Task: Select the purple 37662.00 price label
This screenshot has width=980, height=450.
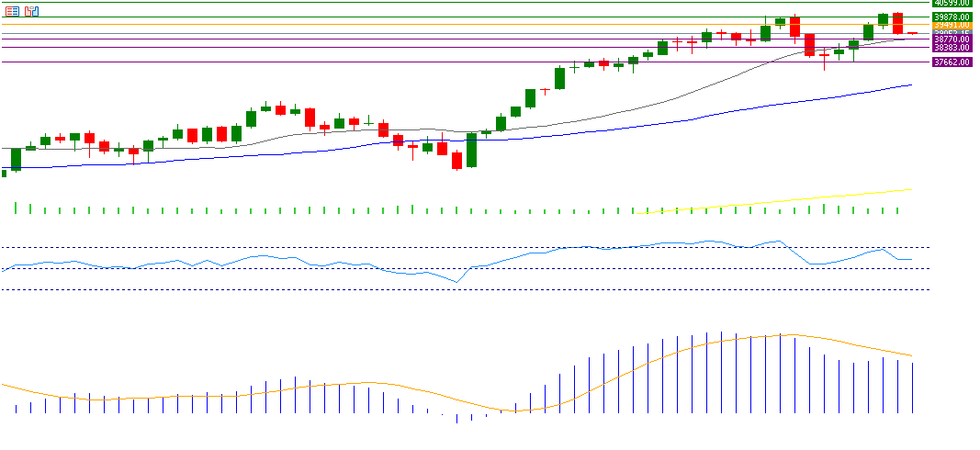Action: [x=952, y=62]
